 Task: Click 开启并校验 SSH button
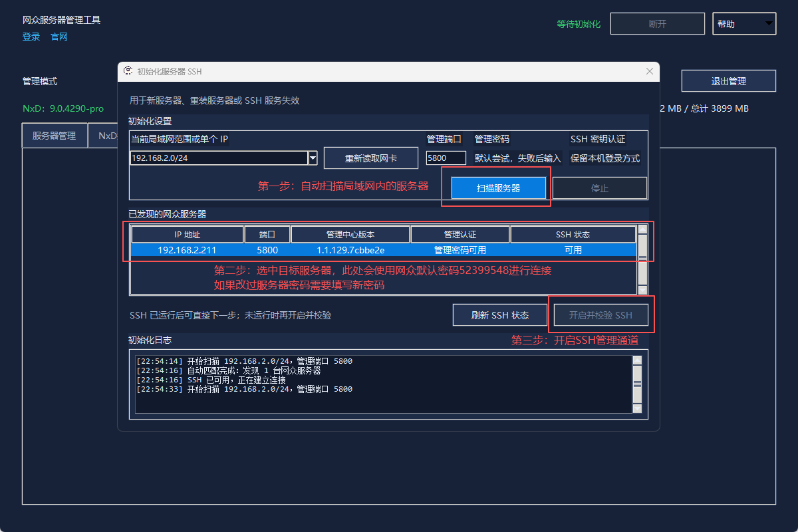[600, 315]
